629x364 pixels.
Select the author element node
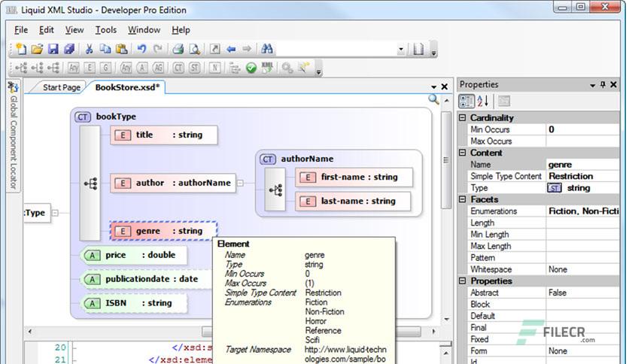(173, 183)
